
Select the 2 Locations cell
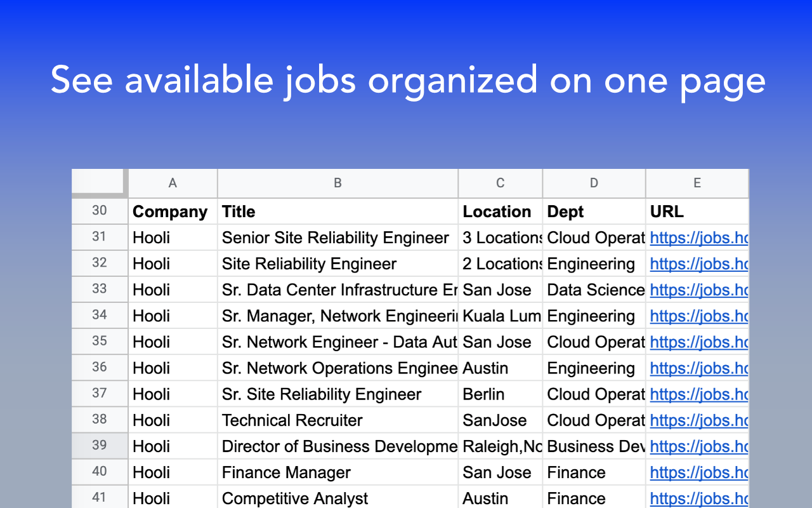(x=501, y=264)
